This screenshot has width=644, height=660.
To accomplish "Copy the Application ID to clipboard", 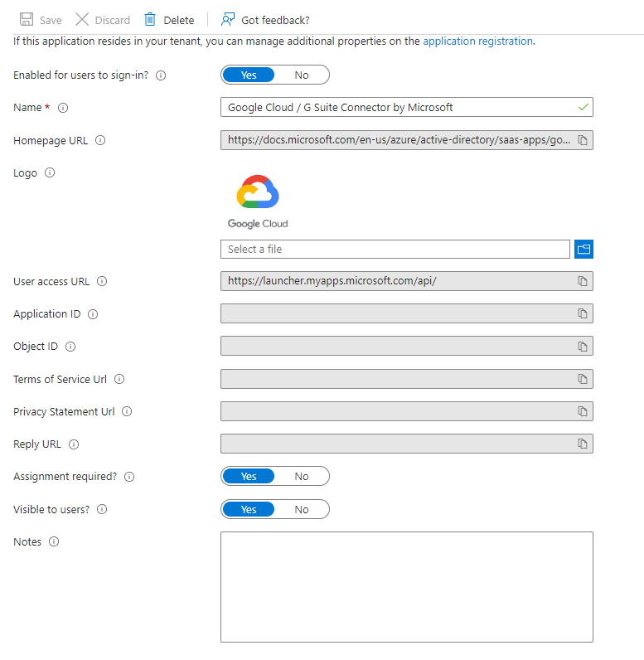I will click(583, 314).
